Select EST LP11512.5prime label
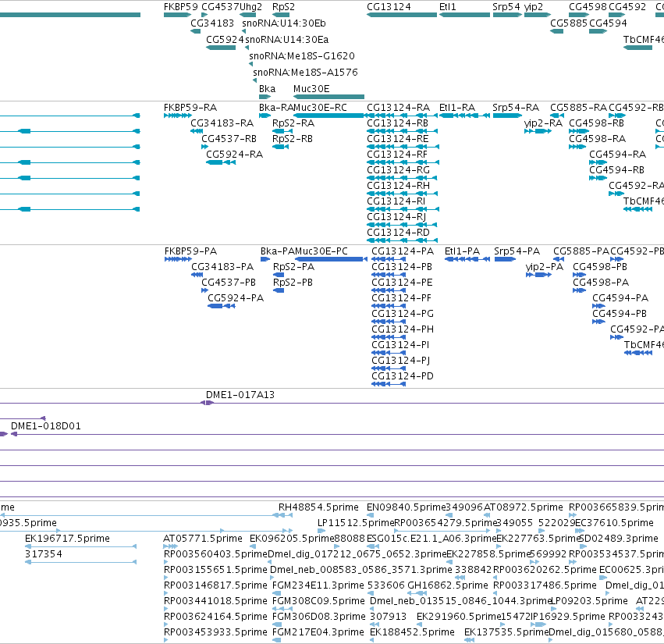 click(356, 523)
